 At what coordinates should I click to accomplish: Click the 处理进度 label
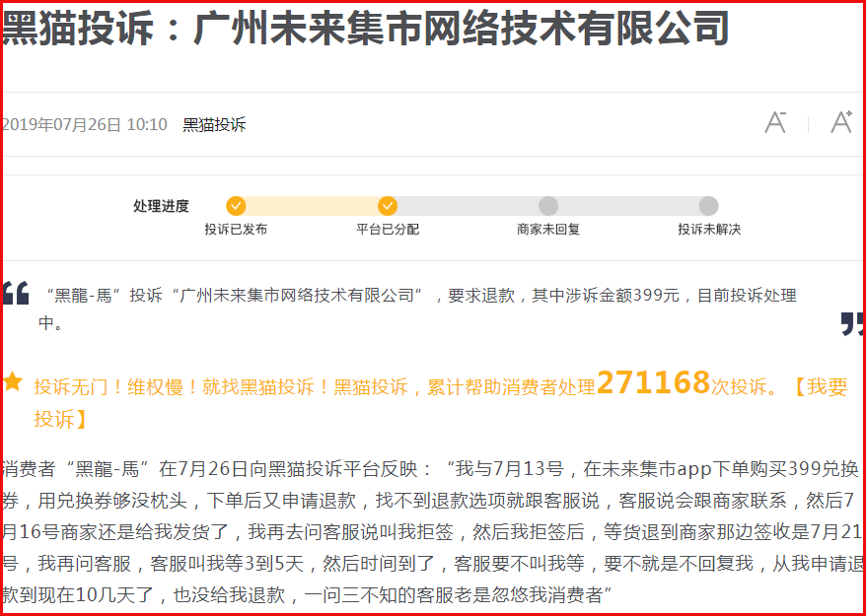coord(162,206)
